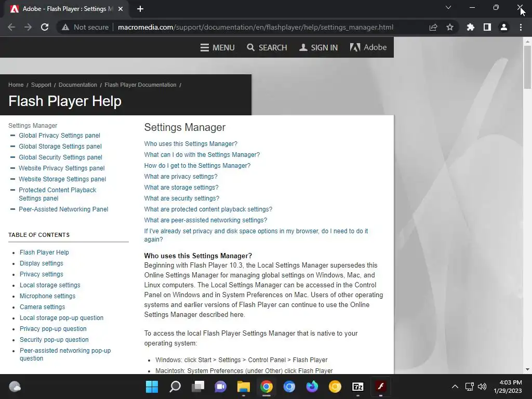Open Flash Player Help in contents

point(44,252)
